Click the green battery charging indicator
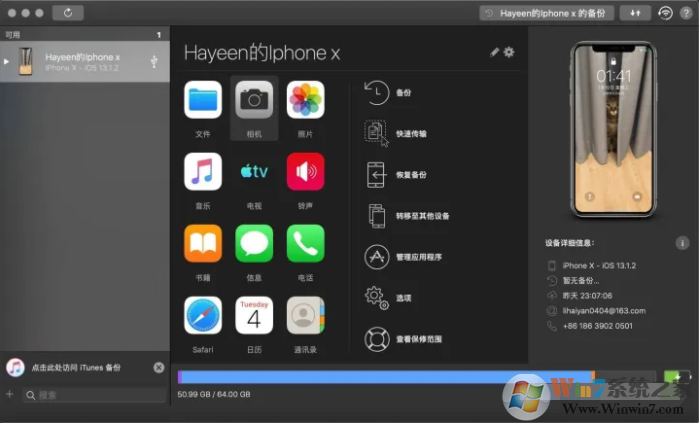Screen dimensions: 700x423 coord(675,377)
